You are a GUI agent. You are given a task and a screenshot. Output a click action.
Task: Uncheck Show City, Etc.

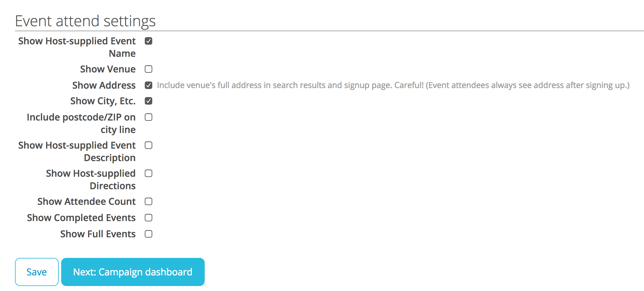tap(149, 101)
